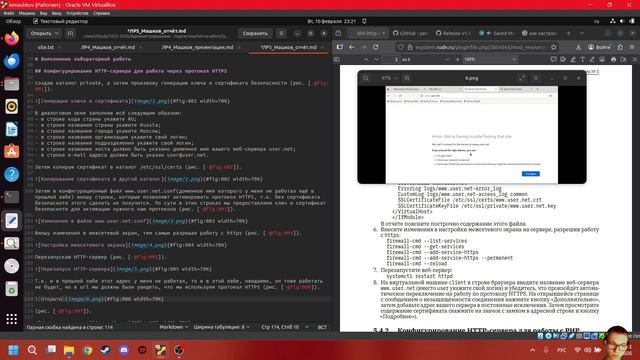Open the Файл VirtualBox menu

(9, 13)
